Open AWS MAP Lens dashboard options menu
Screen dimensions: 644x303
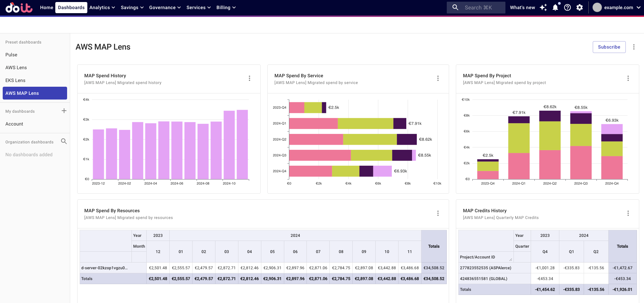coord(634,47)
